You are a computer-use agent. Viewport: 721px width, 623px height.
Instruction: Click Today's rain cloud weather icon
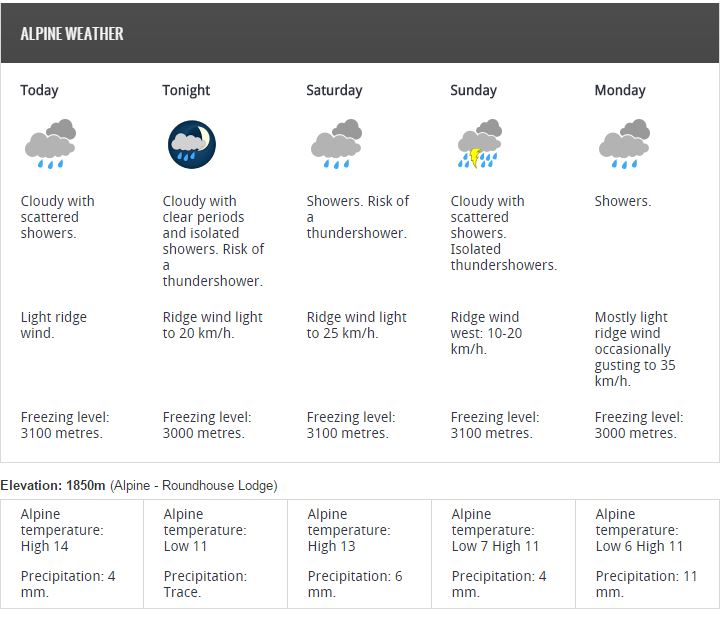pos(50,144)
